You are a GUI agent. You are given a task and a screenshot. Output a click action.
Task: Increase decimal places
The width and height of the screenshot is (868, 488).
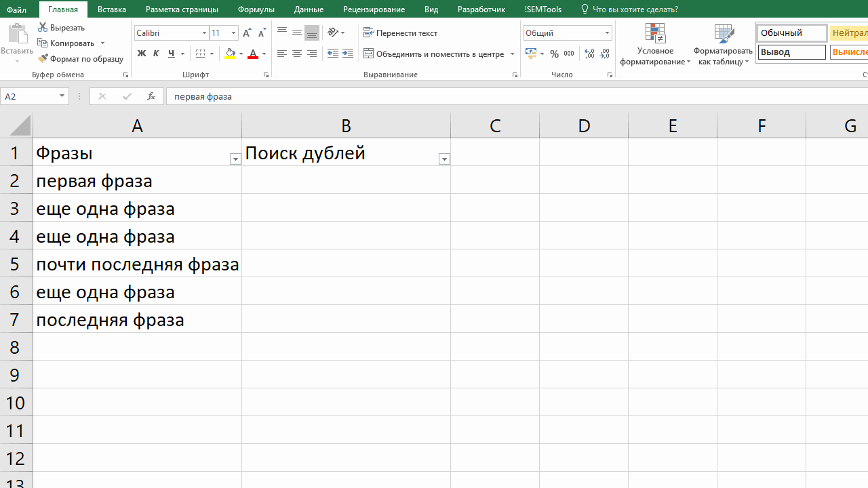tap(589, 54)
